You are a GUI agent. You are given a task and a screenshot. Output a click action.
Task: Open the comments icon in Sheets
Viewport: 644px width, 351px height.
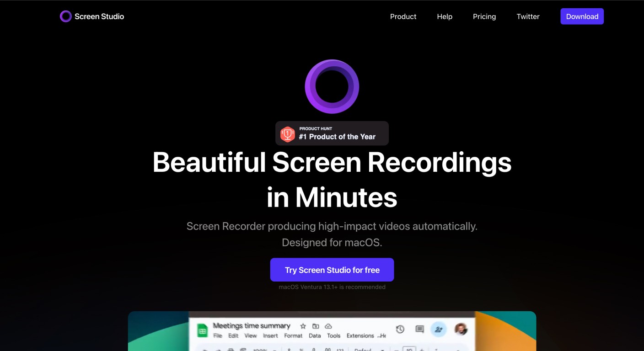[419, 329]
